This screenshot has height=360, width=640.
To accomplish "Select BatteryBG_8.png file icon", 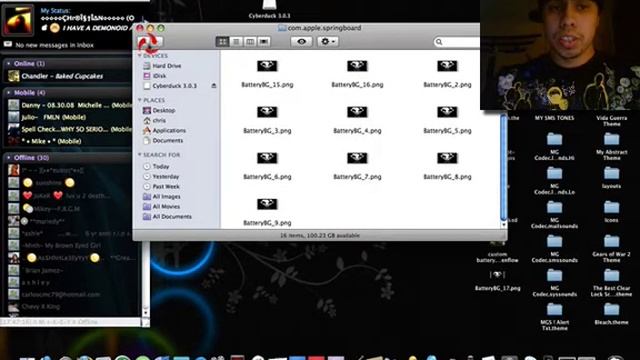I will pyautogui.click(x=447, y=158).
